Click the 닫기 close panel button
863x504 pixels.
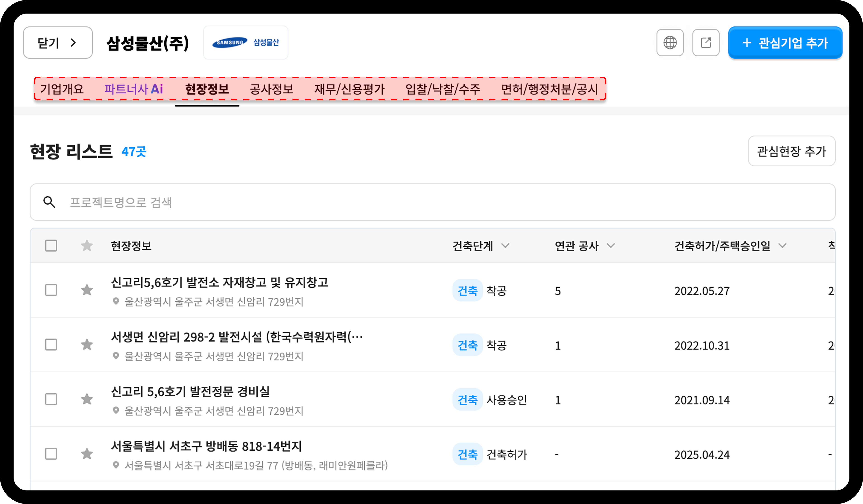pyautogui.click(x=58, y=43)
